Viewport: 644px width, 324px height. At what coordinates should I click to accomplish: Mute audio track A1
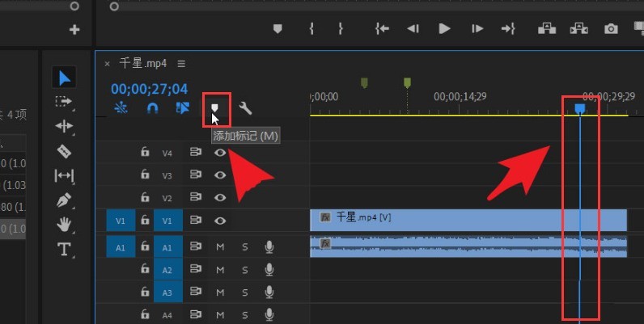coord(220,247)
